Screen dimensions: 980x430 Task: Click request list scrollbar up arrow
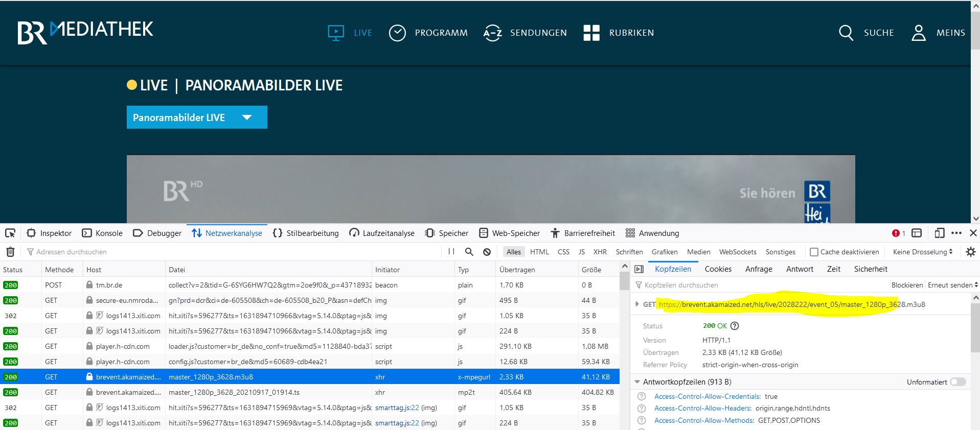[x=624, y=266]
